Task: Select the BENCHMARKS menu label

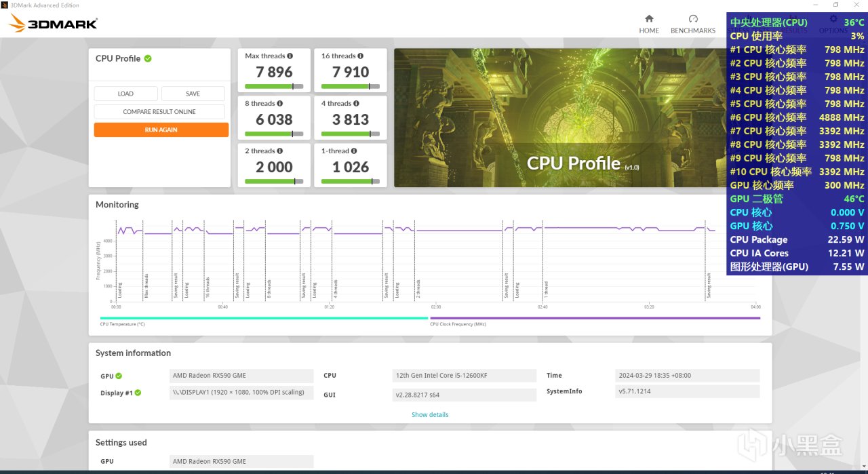Action: point(693,31)
